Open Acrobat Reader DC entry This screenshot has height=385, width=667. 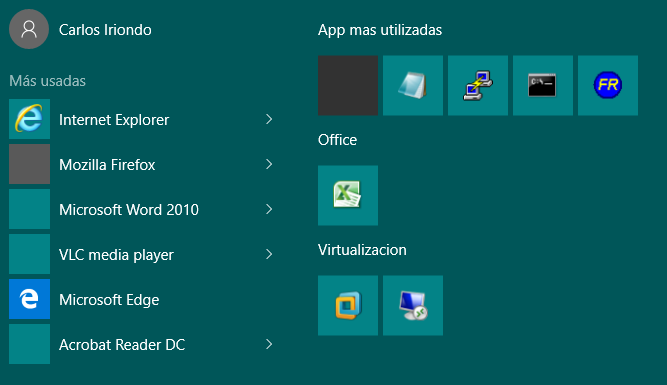click(143, 344)
